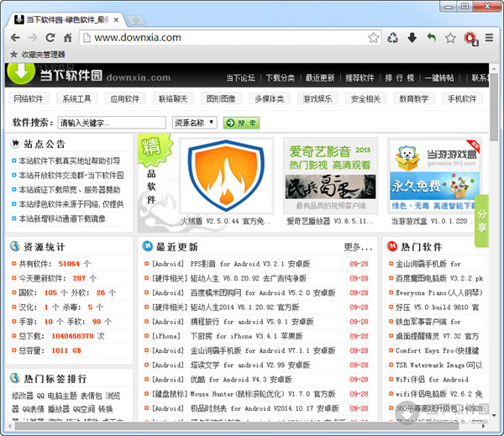Click the vertical scrollbar thumb
The height and width of the screenshot is (436, 504).
pyautogui.click(x=494, y=107)
